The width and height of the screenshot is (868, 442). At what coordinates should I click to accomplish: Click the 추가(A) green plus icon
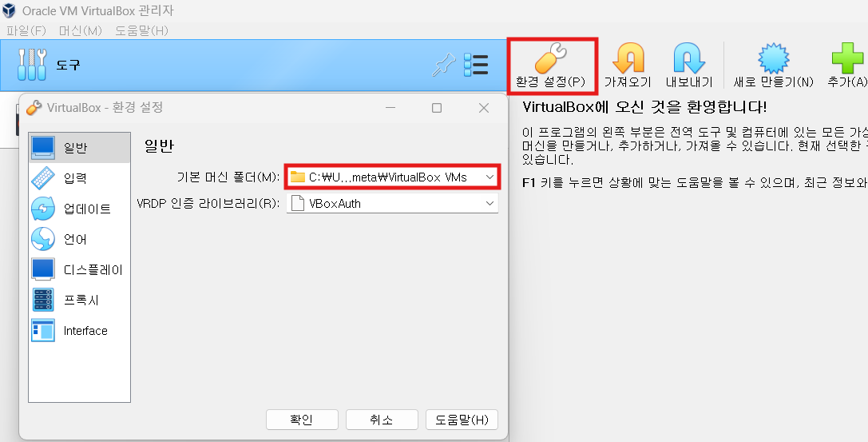847,66
